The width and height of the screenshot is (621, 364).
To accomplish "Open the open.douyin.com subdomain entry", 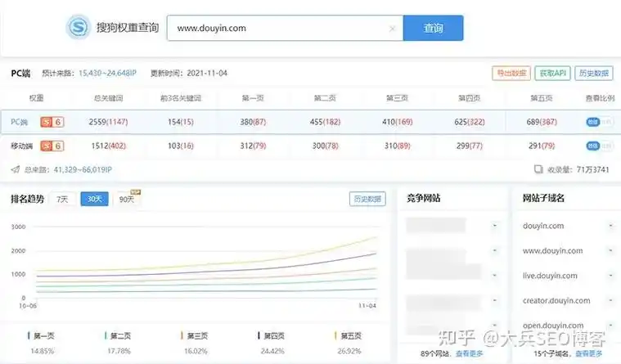I will [553, 326].
